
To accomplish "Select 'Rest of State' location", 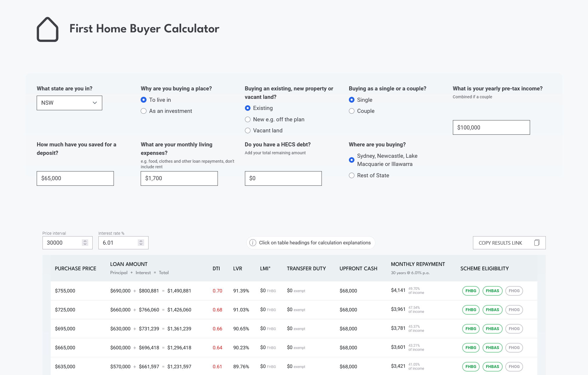I will pyautogui.click(x=352, y=176).
